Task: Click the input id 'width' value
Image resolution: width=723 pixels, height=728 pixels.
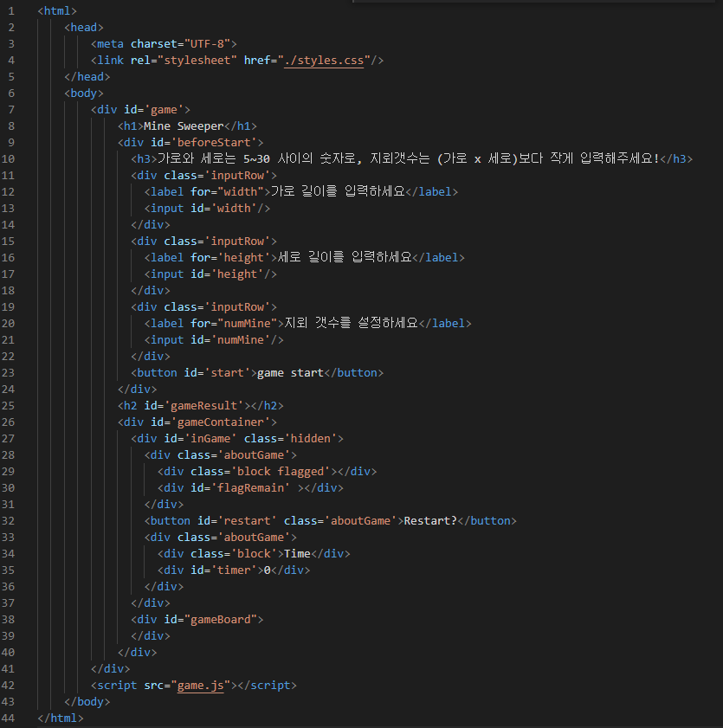Action: pos(234,209)
